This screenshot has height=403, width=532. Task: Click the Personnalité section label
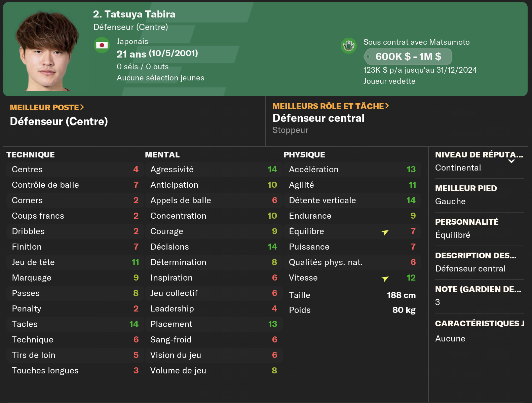467,222
